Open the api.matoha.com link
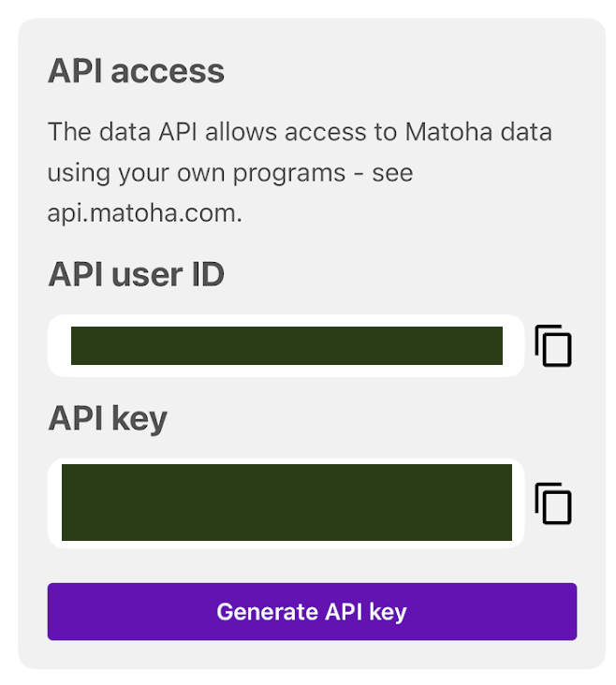Viewport: 616px width, 685px height. click(x=144, y=212)
